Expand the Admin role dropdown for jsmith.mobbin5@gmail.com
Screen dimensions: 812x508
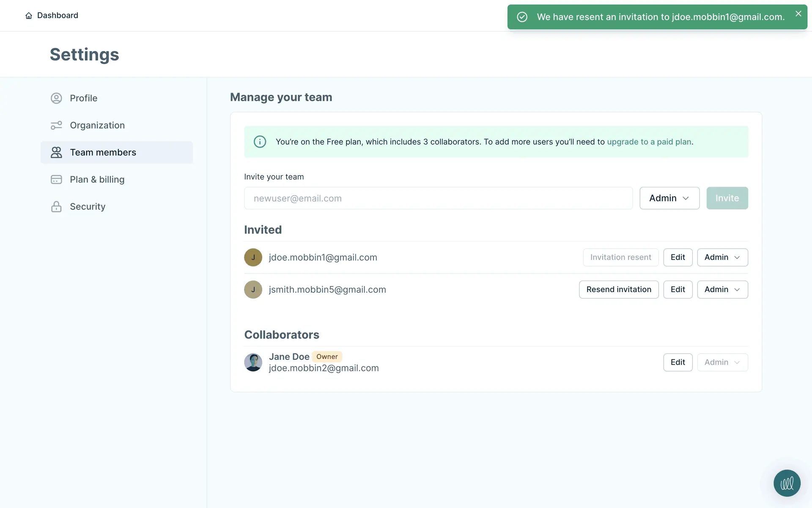coord(722,290)
